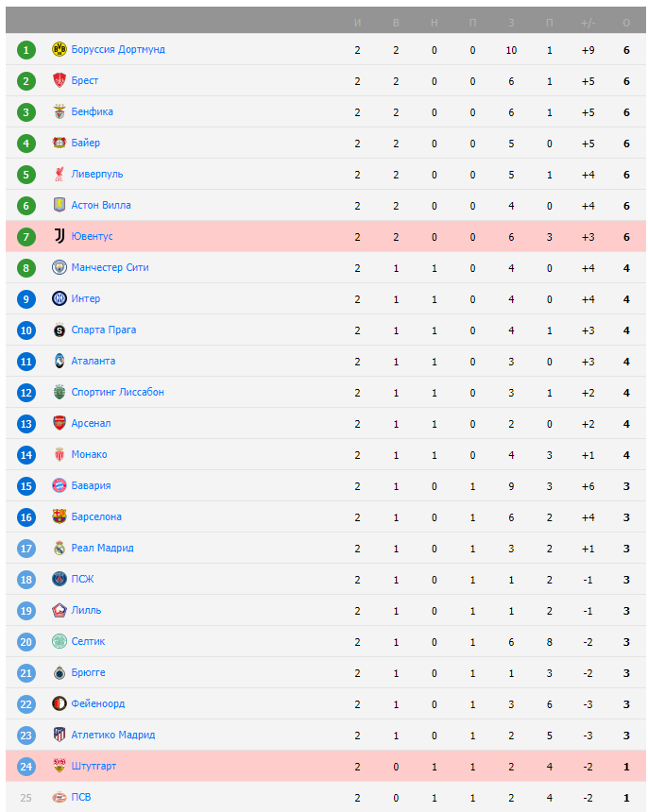Click the Feyenoord crest icon
The image size is (648, 812).
[60, 703]
